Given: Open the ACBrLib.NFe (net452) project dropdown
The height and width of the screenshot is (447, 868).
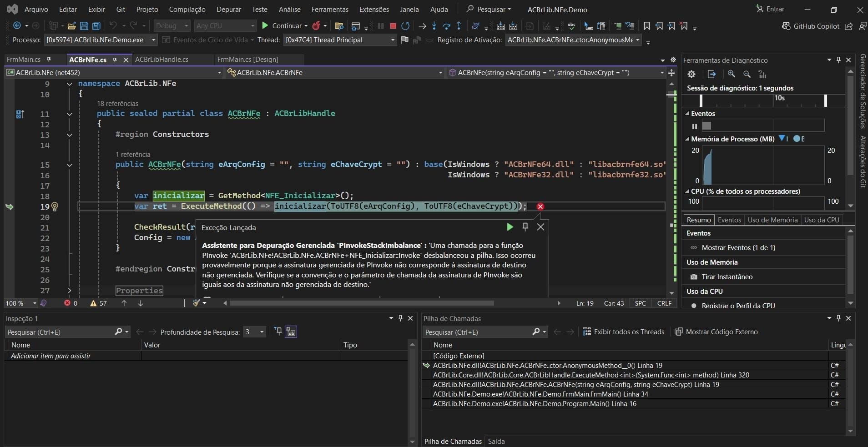Looking at the screenshot, I should tap(114, 72).
